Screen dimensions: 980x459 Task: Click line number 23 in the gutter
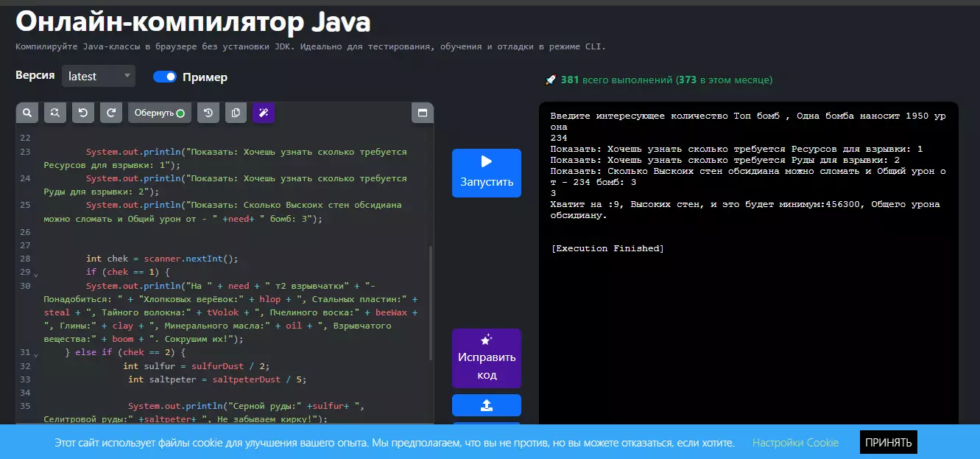coord(25,152)
